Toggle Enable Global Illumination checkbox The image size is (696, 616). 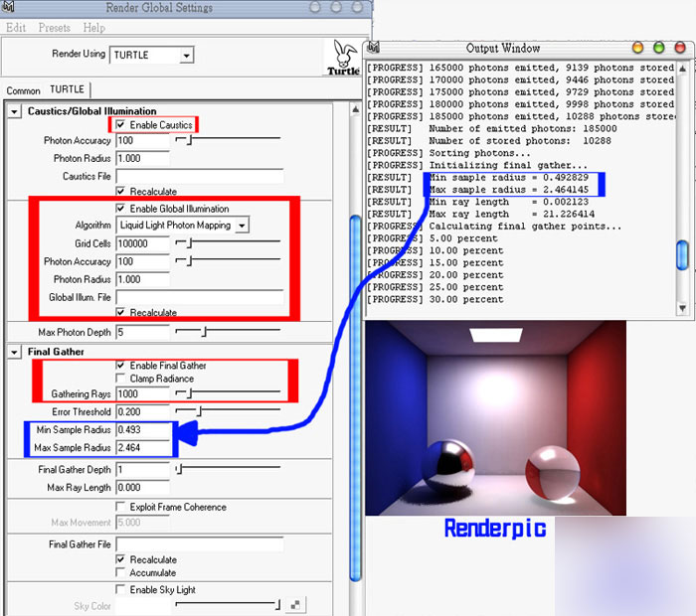click(120, 208)
